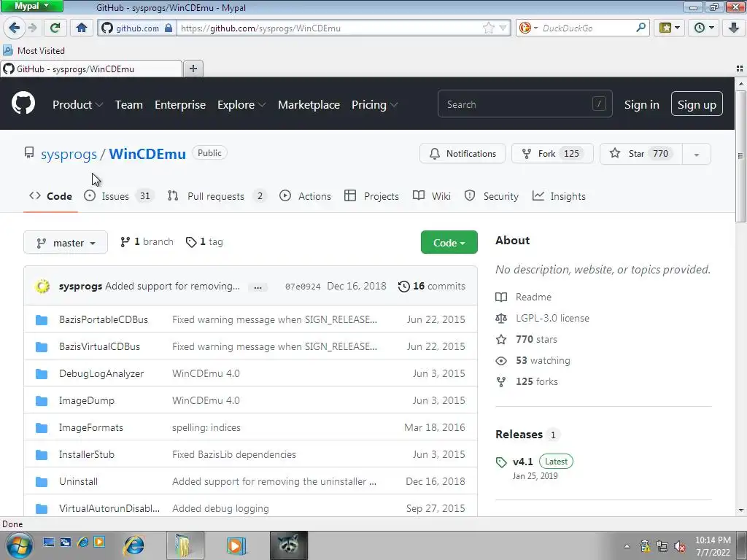The width and height of the screenshot is (747, 560).
Task: Open the Actions tab
Action: pyautogui.click(x=306, y=196)
